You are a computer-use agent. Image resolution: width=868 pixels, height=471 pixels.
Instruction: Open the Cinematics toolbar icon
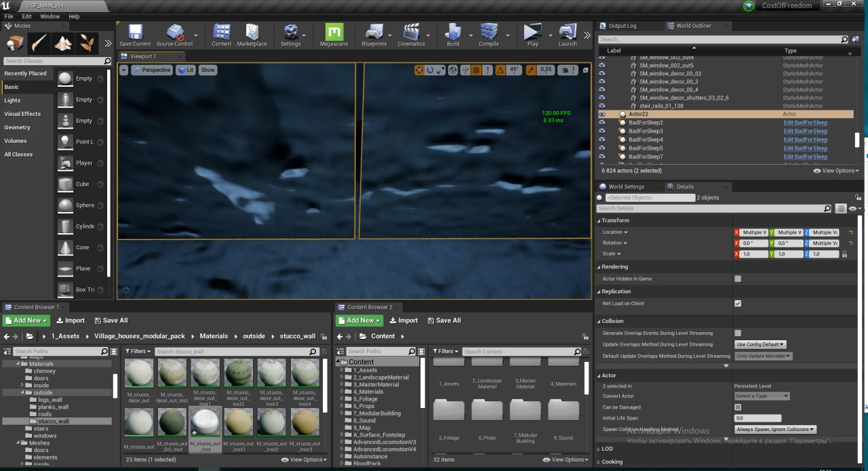[411, 35]
